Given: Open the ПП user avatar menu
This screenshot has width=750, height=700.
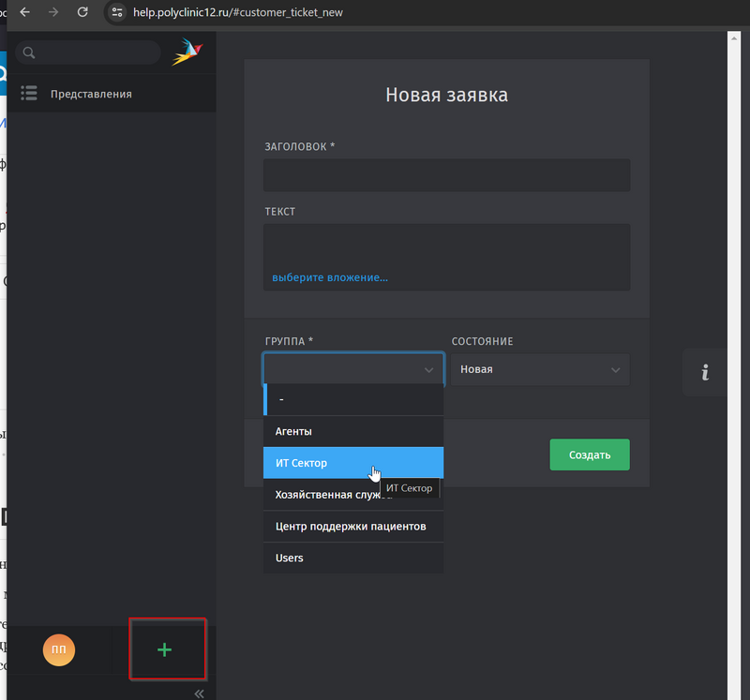Looking at the screenshot, I should tap(59, 649).
